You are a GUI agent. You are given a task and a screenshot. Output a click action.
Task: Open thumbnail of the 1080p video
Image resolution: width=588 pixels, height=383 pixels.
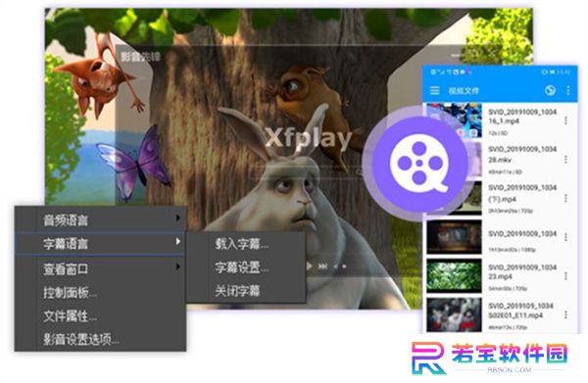click(x=454, y=237)
